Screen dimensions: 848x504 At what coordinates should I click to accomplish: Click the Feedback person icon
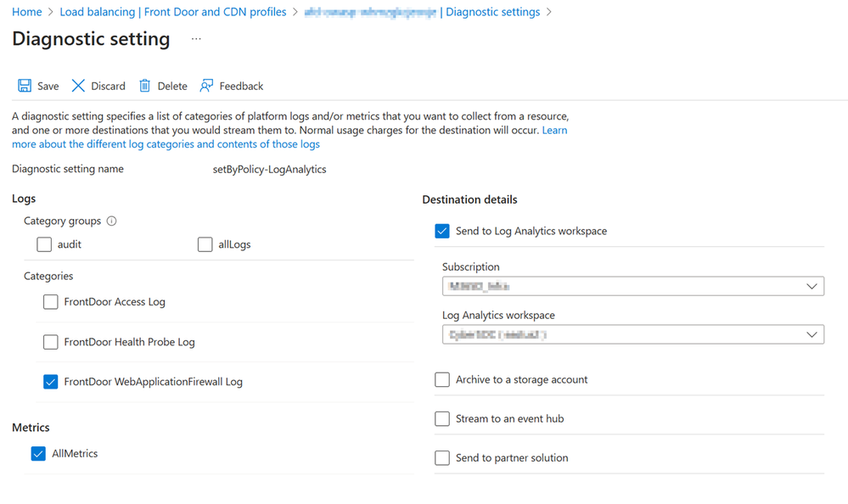206,86
